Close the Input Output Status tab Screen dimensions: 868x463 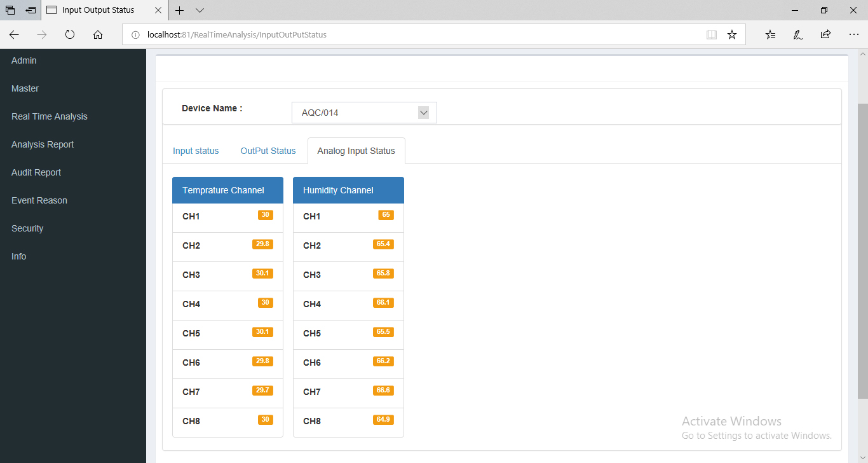(x=157, y=10)
